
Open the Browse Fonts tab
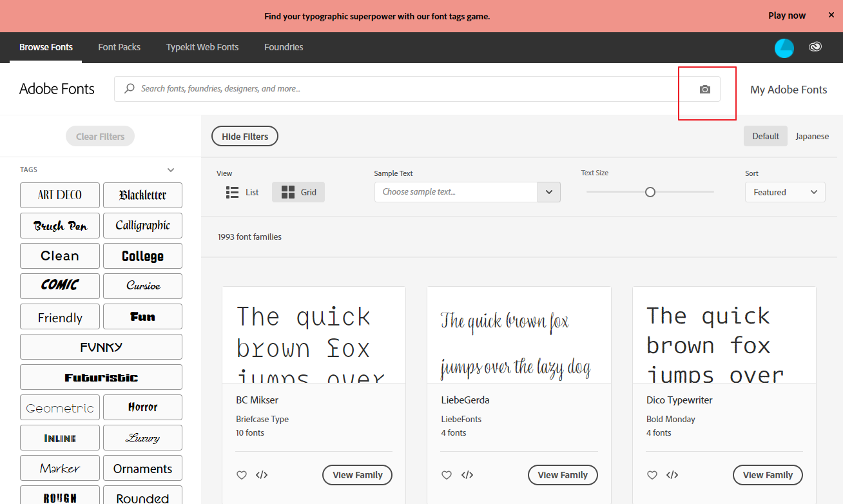(x=46, y=47)
